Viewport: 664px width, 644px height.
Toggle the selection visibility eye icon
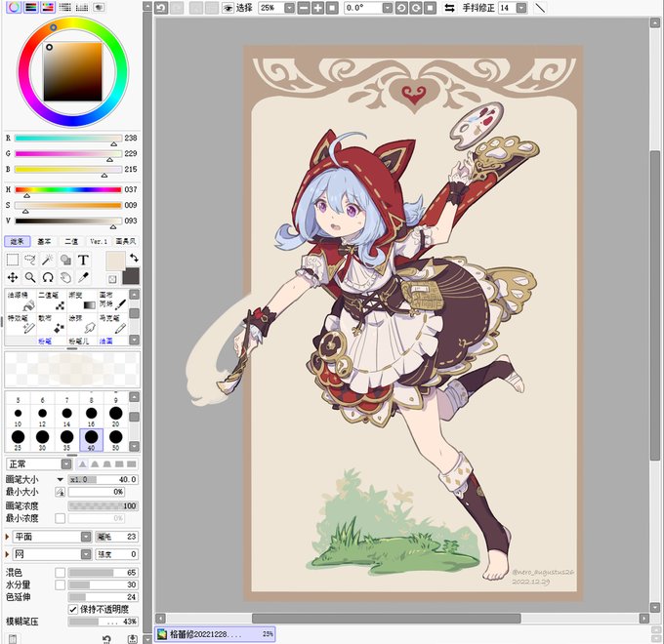[228, 8]
